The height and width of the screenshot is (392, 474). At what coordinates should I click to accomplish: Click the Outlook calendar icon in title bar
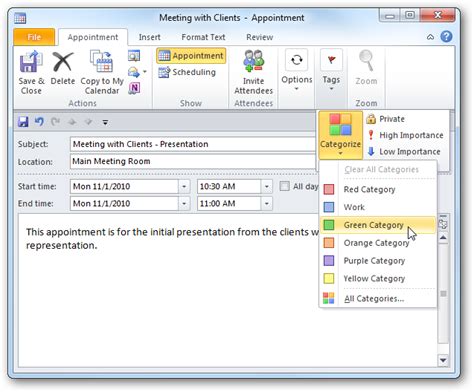coord(20,18)
